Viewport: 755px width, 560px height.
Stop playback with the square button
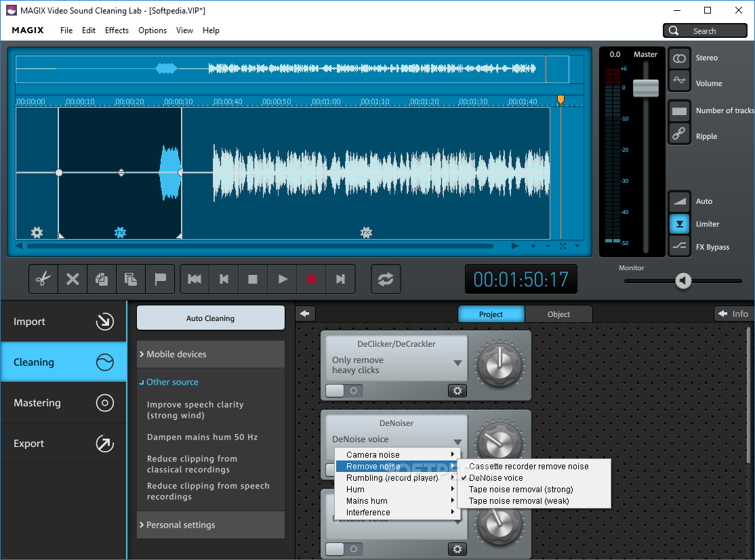pyautogui.click(x=253, y=279)
